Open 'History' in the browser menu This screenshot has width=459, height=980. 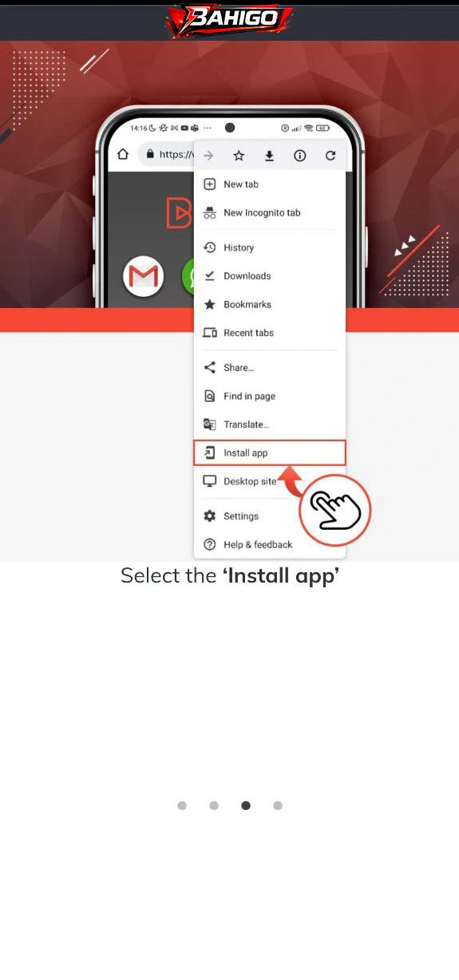tap(270, 247)
